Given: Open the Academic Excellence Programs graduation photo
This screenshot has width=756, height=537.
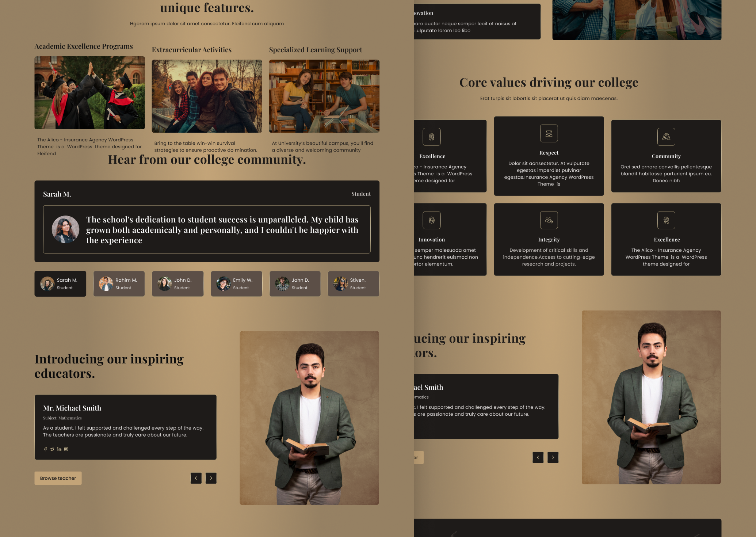Looking at the screenshot, I should coord(89,92).
